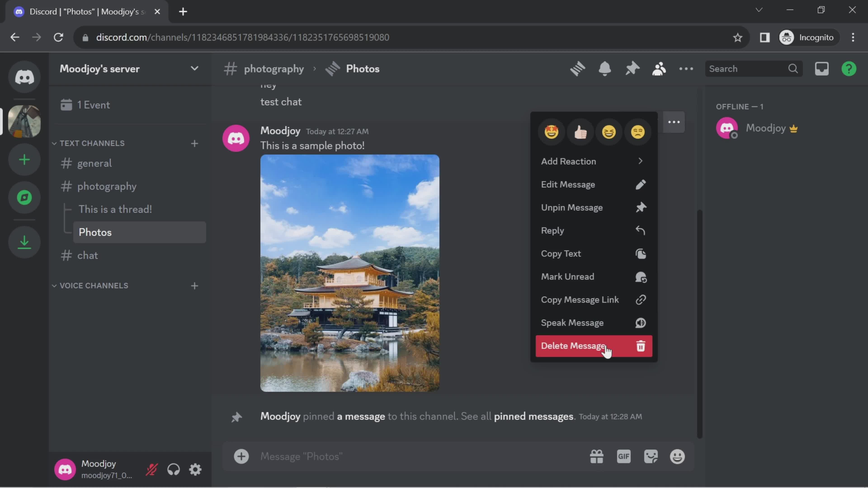The image size is (868, 488).
Task: Click Moodjoy username on photo message
Action: point(280,131)
